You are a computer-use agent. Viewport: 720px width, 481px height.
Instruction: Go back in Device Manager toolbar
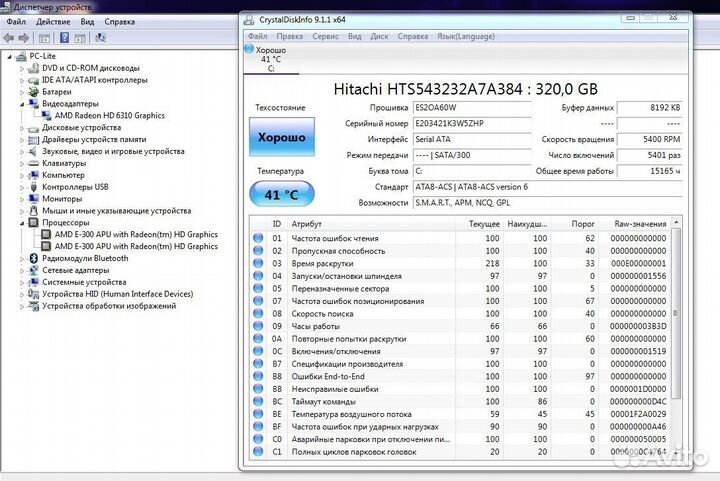[8, 38]
